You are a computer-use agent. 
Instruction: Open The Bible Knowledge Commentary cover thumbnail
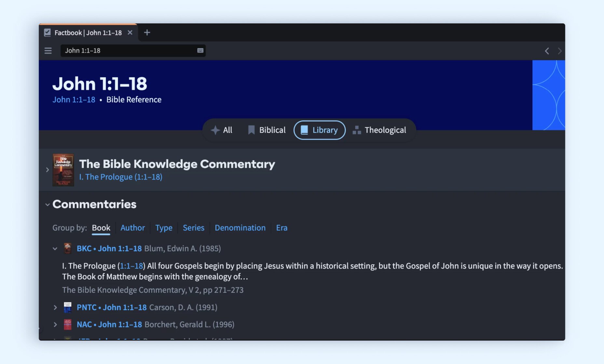pyautogui.click(x=63, y=170)
